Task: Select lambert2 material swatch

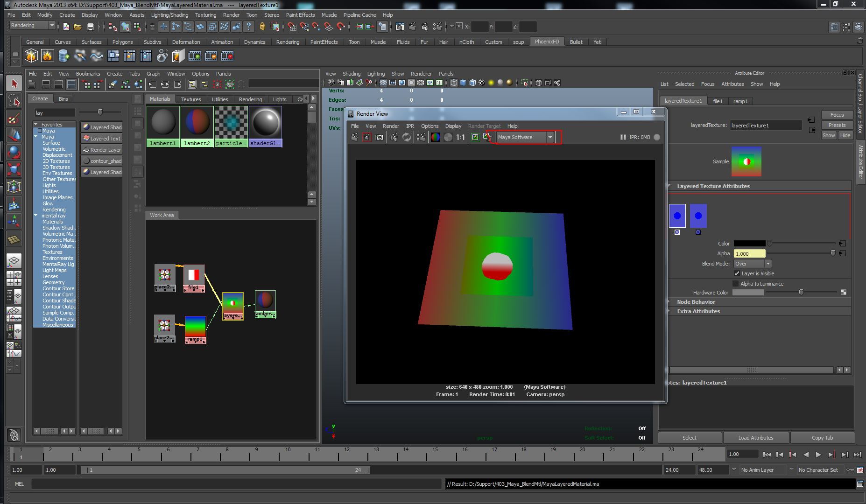Action: tap(197, 126)
